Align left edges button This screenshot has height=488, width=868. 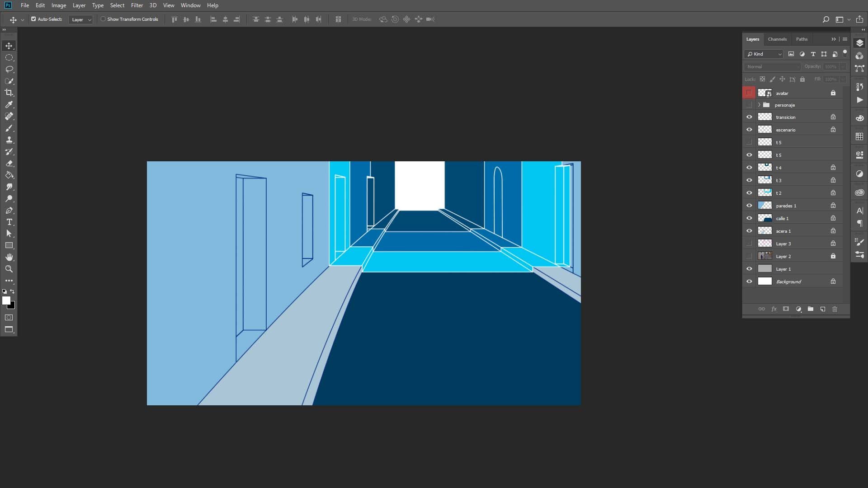pyautogui.click(x=213, y=19)
